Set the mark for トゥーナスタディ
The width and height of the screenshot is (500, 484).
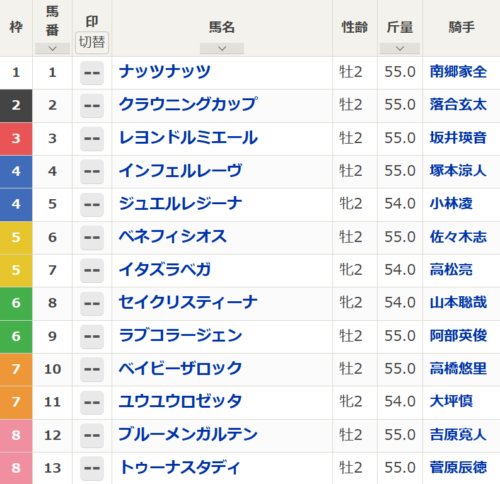pyautogui.click(x=92, y=468)
